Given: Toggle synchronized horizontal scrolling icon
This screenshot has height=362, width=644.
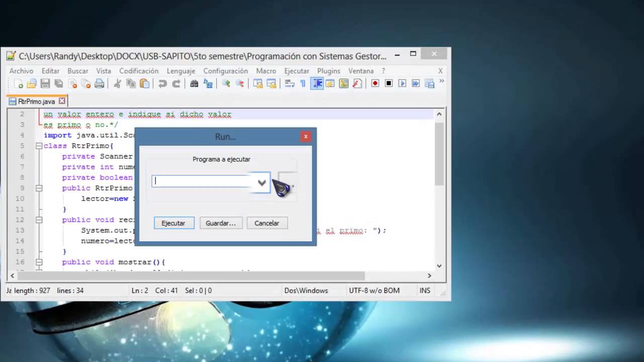Looking at the screenshot, I should [x=271, y=83].
